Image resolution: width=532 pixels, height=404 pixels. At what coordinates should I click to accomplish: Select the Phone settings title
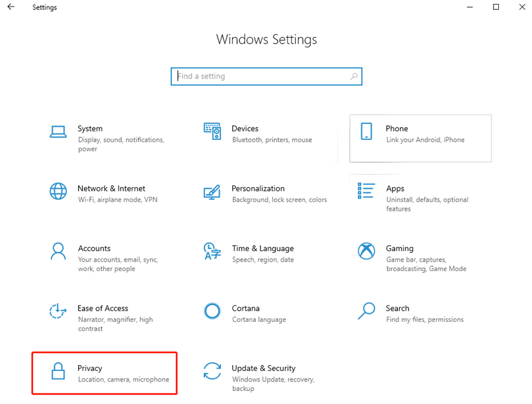397,128
